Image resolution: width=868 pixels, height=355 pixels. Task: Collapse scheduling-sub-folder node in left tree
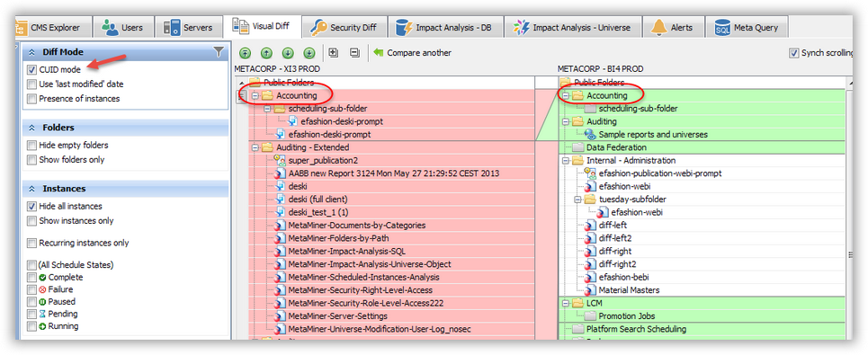[x=267, y=109]
